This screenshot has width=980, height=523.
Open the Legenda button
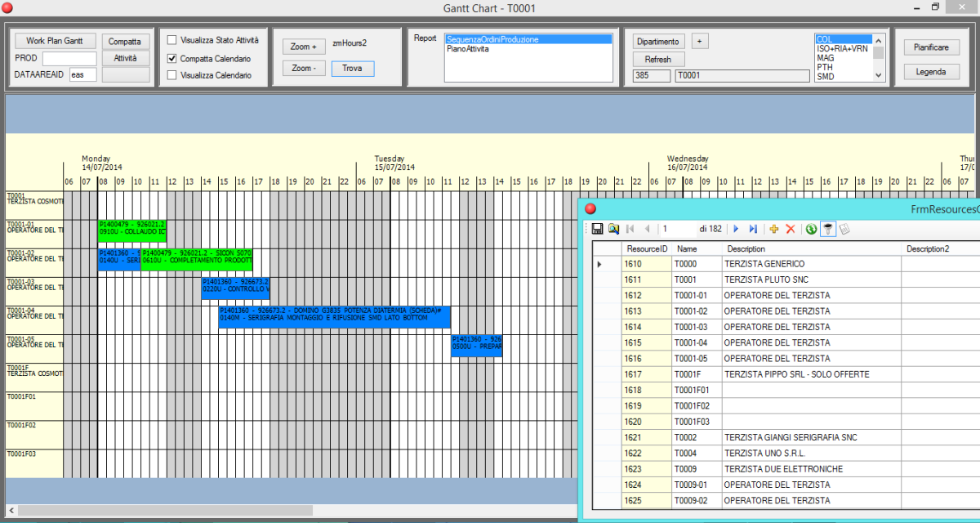(x=932, y=72)
